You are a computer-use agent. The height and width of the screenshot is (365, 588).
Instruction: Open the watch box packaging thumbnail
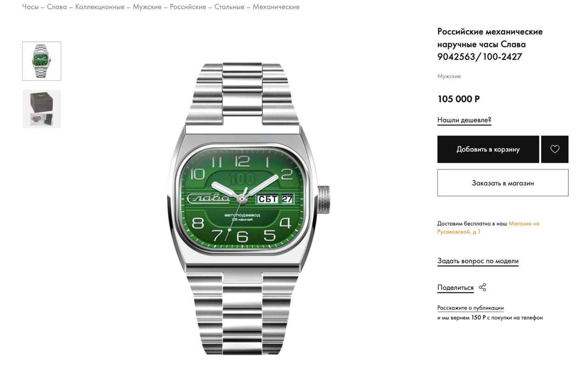41,108
